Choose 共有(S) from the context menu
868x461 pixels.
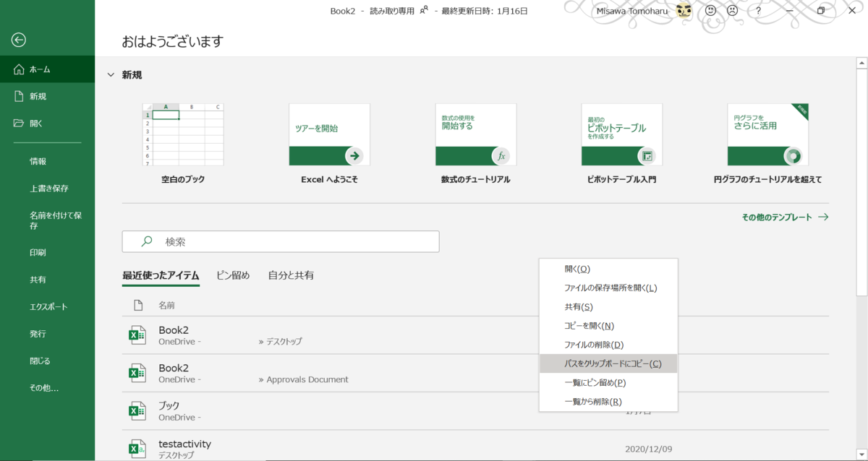(x=608, y=307)
